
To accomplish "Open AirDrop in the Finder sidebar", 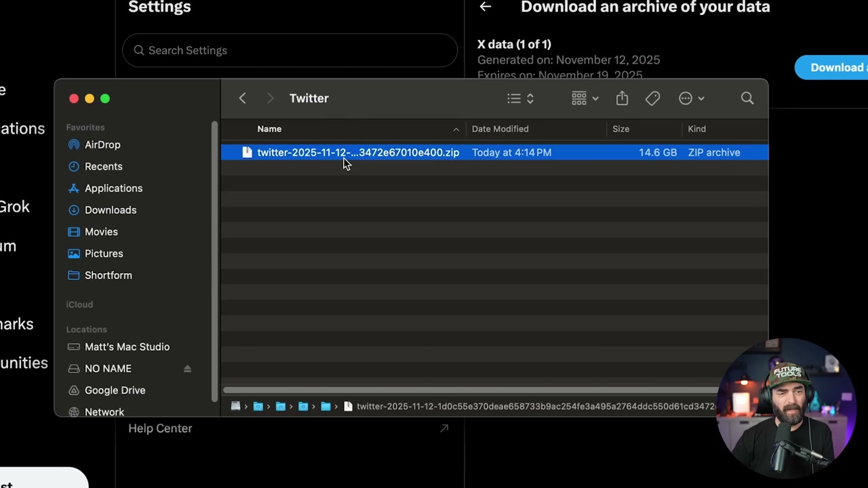I will point(102,144).
